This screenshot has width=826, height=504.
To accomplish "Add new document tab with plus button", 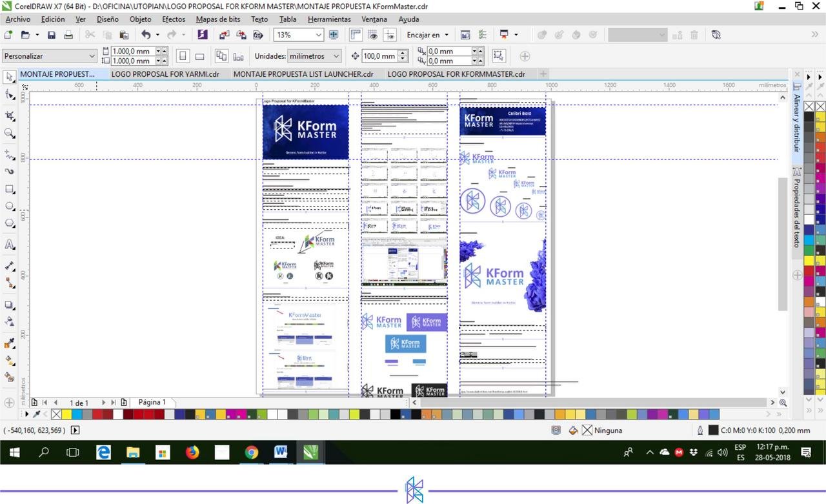I will click(543, 74).
